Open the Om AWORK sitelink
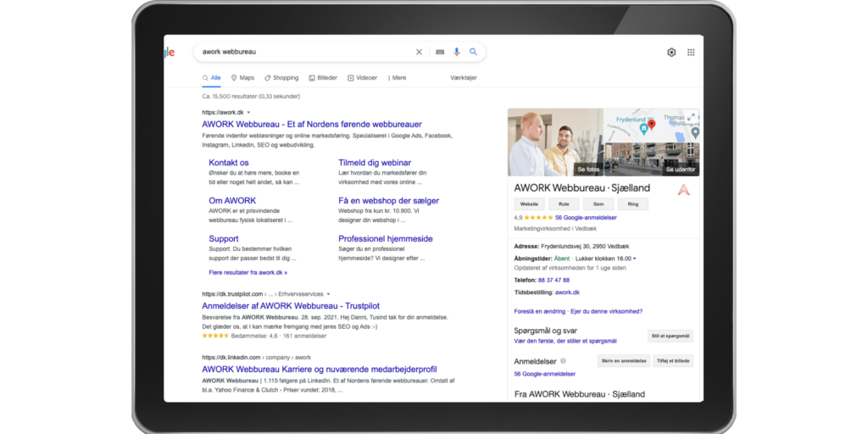868x434 pixels. point(232,201)
